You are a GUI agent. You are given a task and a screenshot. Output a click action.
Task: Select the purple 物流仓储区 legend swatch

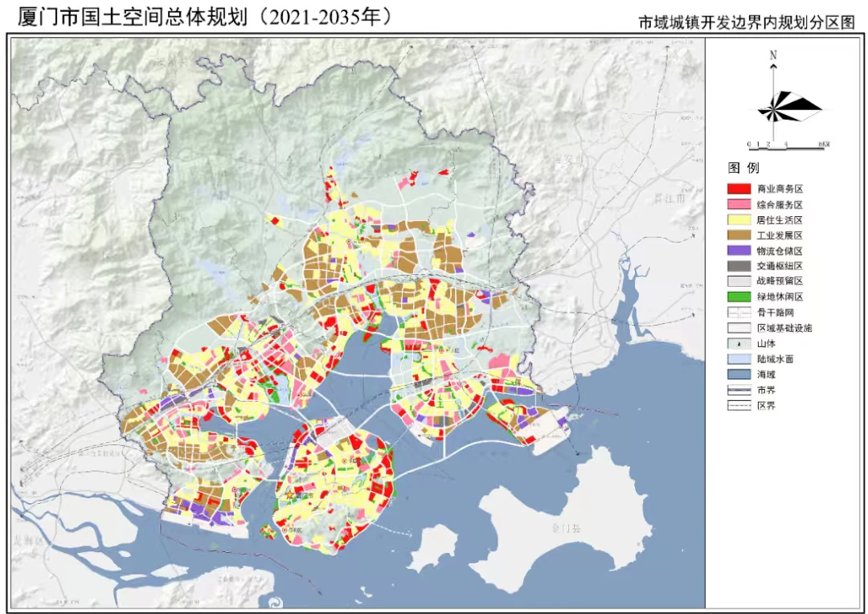click(x=739, y=251)
